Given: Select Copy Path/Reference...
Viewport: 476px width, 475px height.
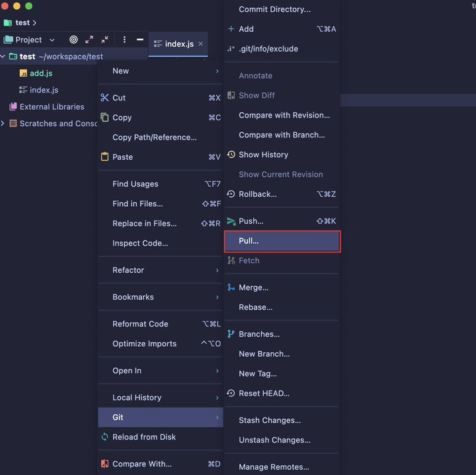Looking at the screenshot, I should pos(160,137).
